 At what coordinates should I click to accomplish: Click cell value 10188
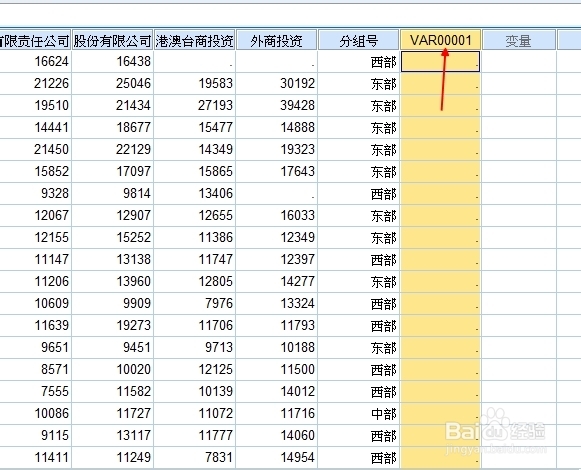[x=298, y=347]
